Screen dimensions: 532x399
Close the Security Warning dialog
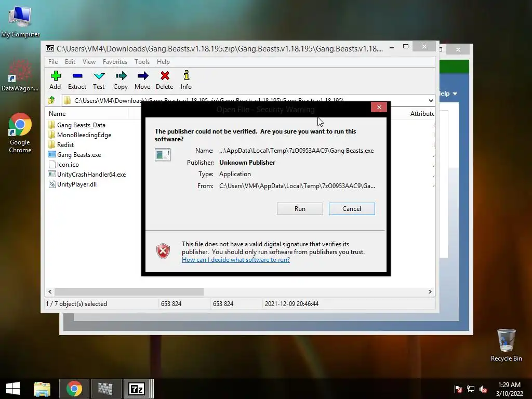pyautogui.click(x=379, y=107)
